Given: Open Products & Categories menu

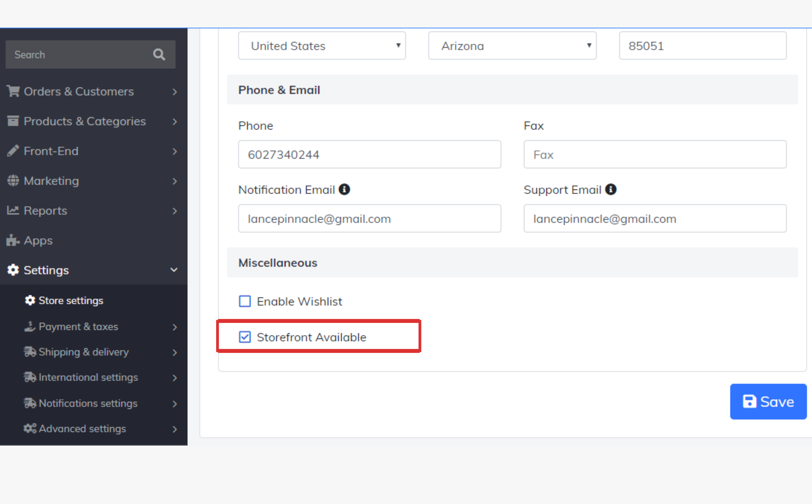Looking at the screenshot, I should [85, 121].
